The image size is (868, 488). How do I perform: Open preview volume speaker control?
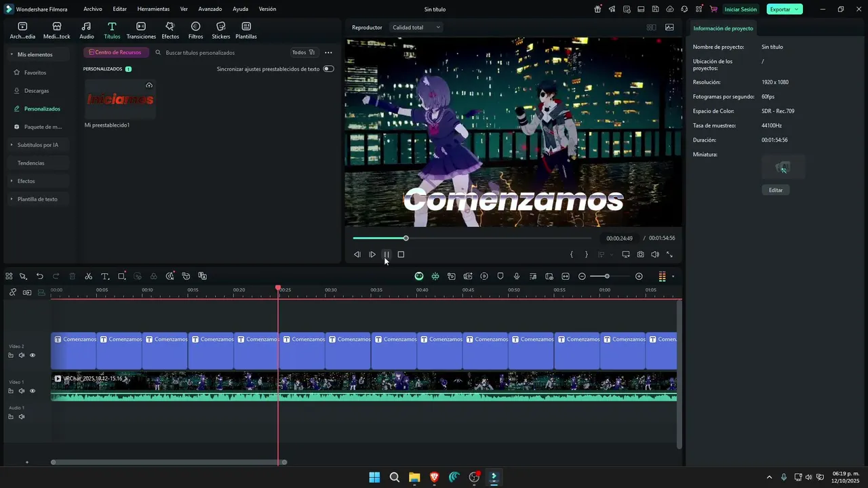tap(655, 255)
